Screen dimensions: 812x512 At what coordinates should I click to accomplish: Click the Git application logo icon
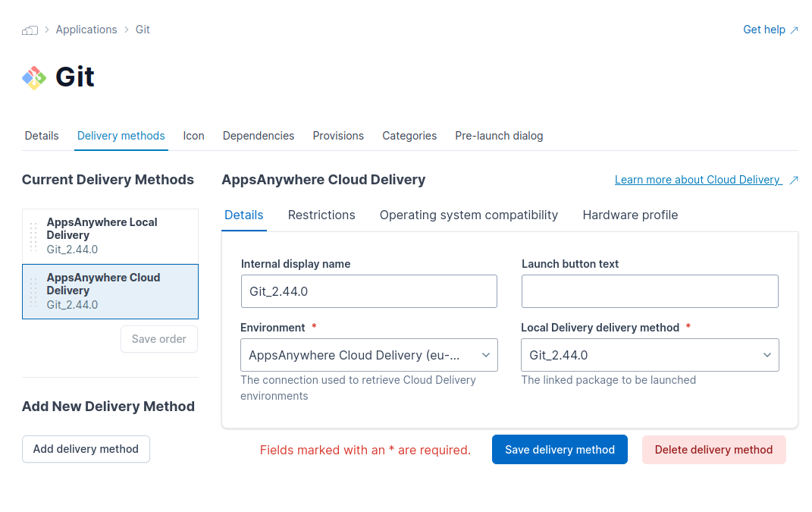(x=34, y=77)
